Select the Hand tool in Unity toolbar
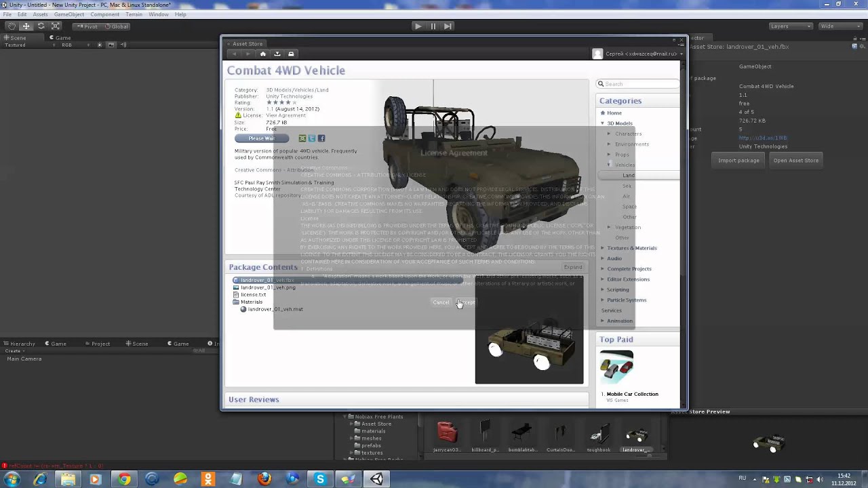Viewport: 868px width, 488px height. [x=11, y=26]
